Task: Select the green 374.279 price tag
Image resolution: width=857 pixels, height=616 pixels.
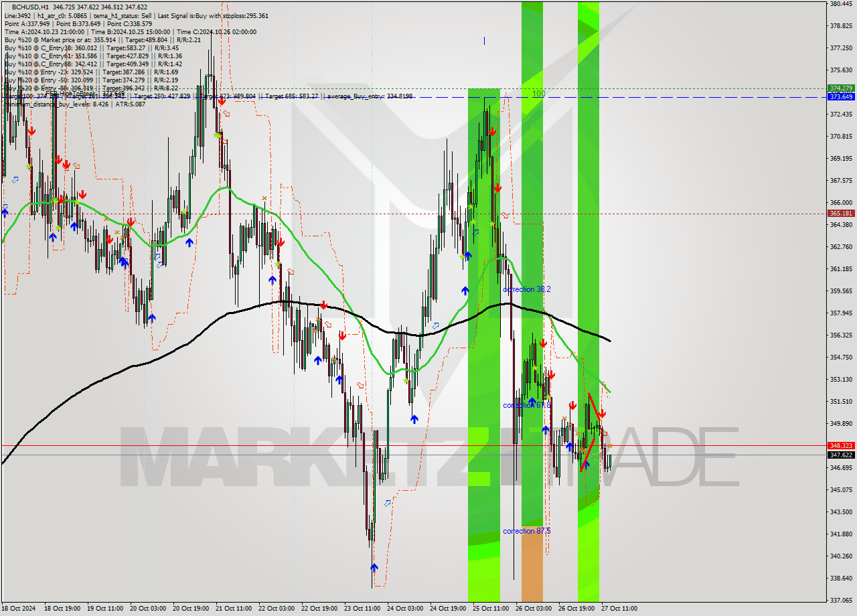Action: pos(841,88)
